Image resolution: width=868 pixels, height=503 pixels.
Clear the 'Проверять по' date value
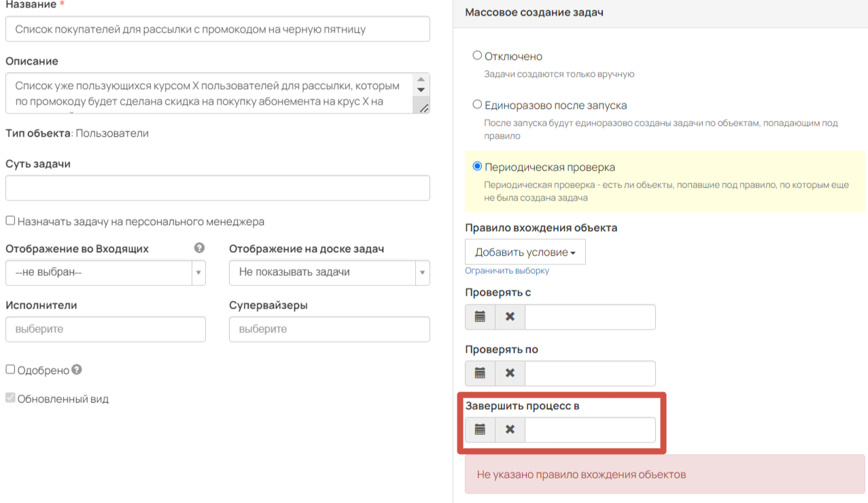click(510, 373)
